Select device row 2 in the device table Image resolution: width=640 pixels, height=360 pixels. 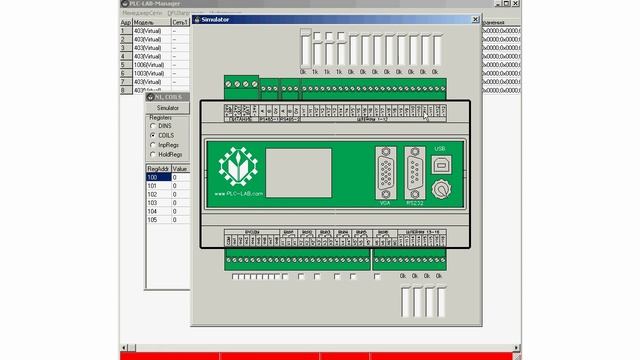click(x=155, y=40)
